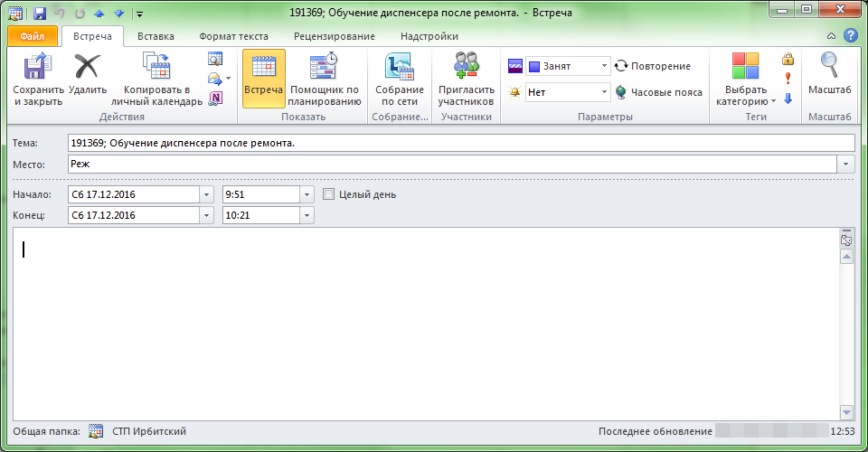Screen dimensions: 868x452
Task: Enable the Целый день checkbox
Action: pyautogui.click(x=329, y=194)
